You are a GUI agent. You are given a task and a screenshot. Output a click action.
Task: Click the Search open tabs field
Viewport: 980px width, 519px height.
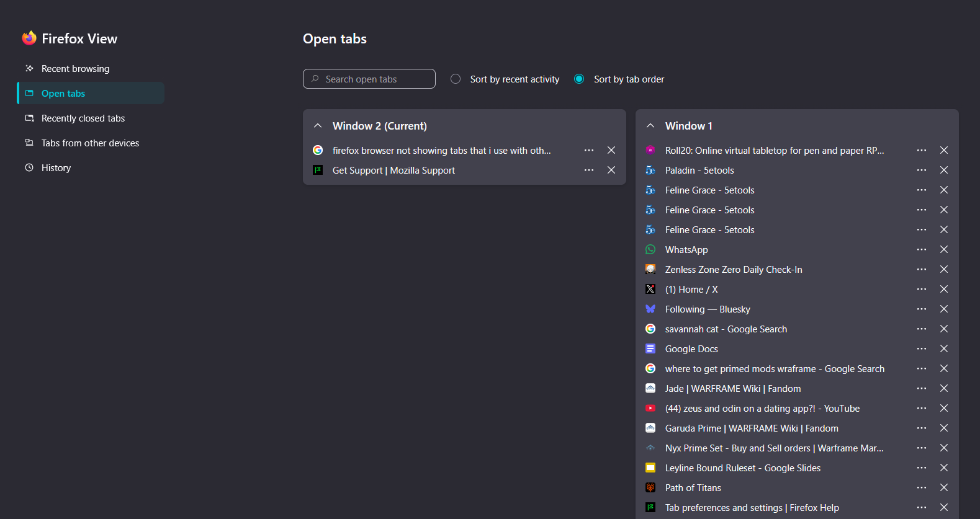click(x=369, y=79)
